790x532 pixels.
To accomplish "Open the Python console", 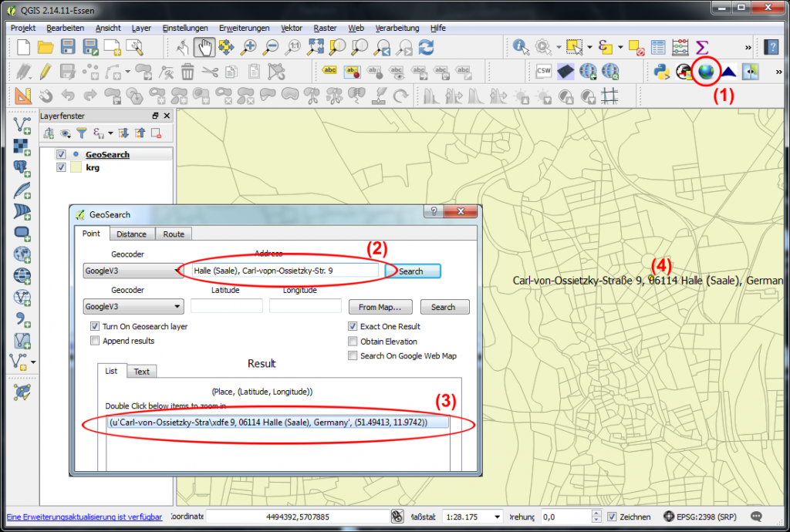I will (663, 71).
